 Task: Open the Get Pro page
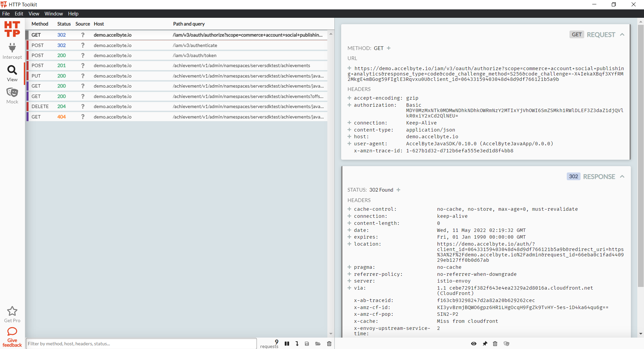[12, 314]
